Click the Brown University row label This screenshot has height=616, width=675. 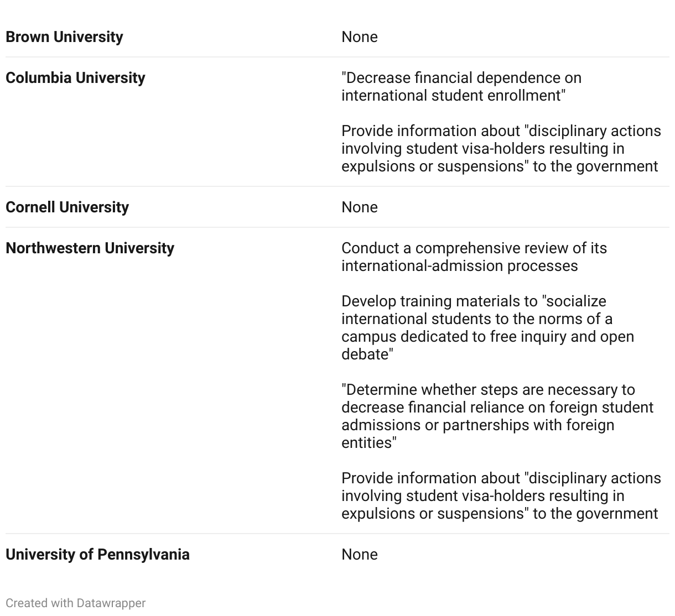(x=64, y=37)
